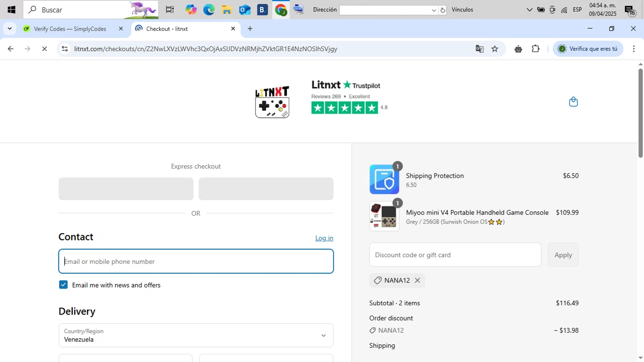
Task: Close the Verify Codes — SimplyCodes tab
Action: [x=121, y=29]
